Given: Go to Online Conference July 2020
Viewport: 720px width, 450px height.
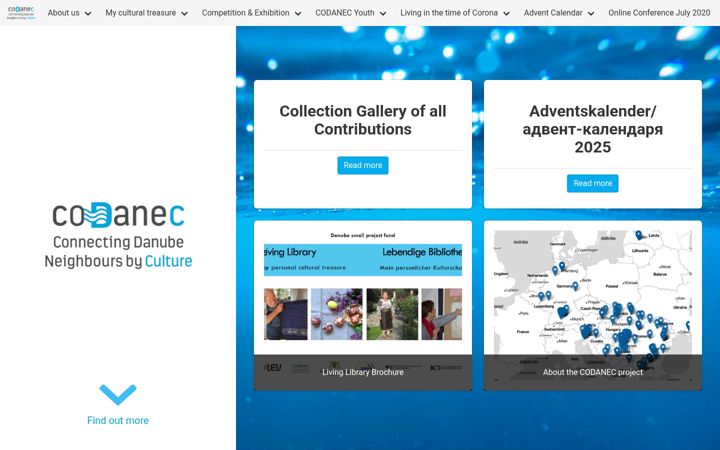Looking at the screenshot, I should coord(659,13).
